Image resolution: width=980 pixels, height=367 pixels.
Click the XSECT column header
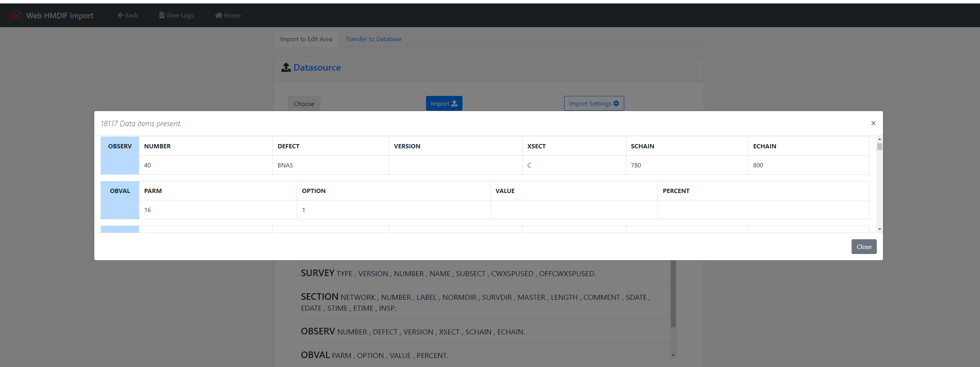coord(574,146)
